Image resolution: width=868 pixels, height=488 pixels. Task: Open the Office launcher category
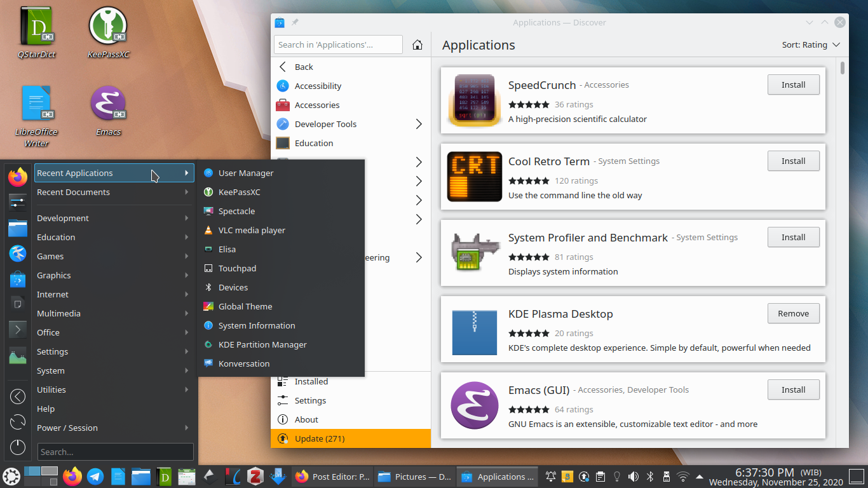pyautogui.click(x=114, y=332)
